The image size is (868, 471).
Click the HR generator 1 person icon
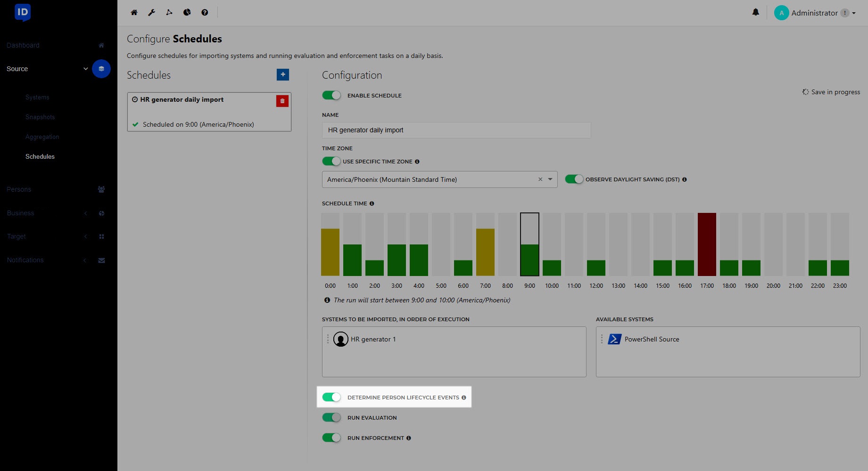[x=341, y=339]
